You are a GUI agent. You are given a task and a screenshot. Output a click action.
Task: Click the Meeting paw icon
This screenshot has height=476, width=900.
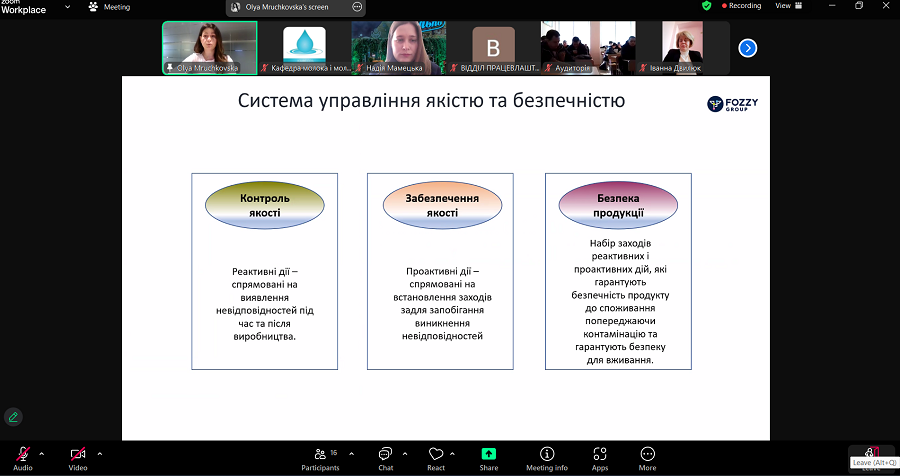click(93, 7)
